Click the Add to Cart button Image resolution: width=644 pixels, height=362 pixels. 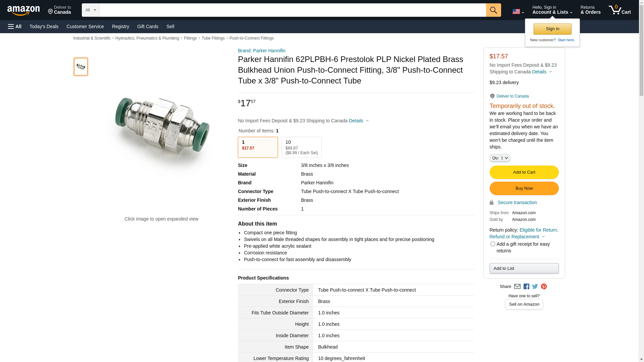524,172
